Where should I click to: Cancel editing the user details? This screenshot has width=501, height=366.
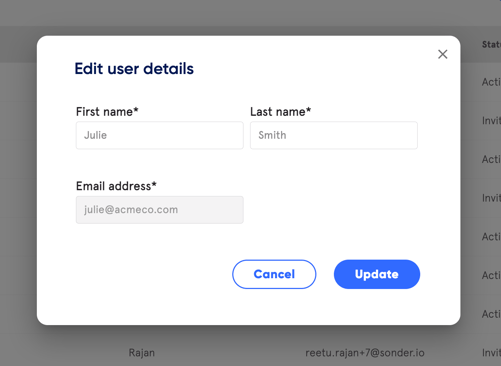(274, 274)
